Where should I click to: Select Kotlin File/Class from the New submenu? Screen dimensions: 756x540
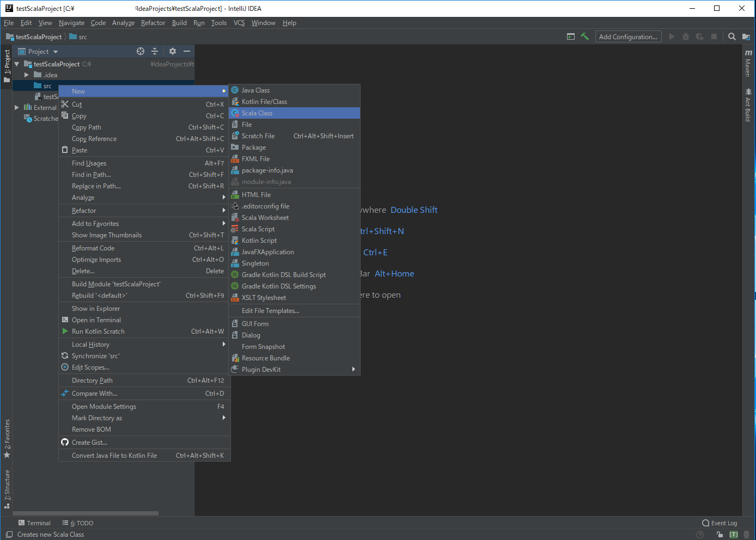(295, 102)
